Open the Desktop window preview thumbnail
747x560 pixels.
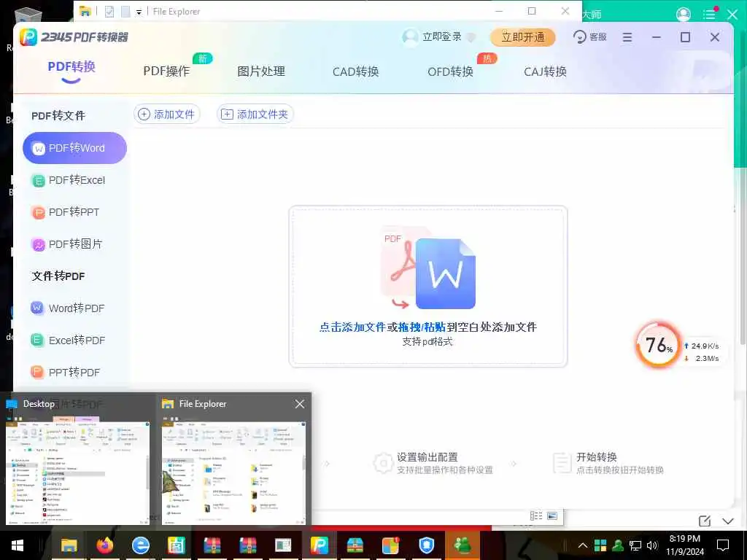click(x=77, y=473)
